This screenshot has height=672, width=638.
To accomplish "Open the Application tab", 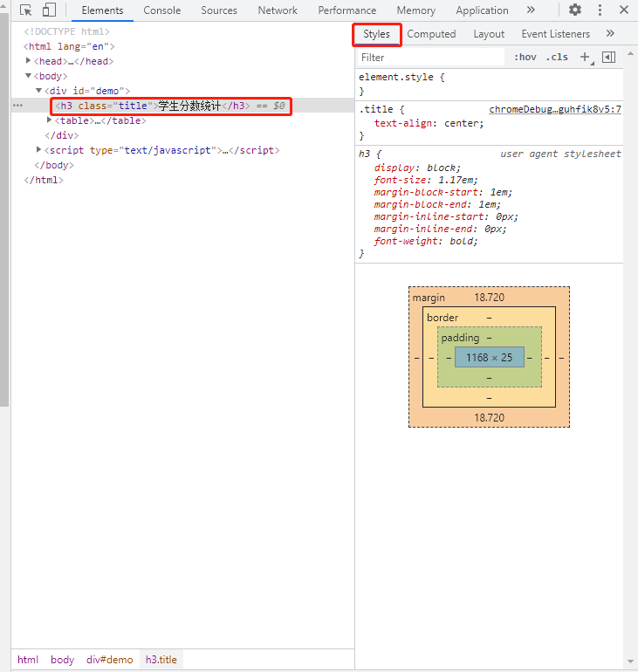I will [482, 10].
